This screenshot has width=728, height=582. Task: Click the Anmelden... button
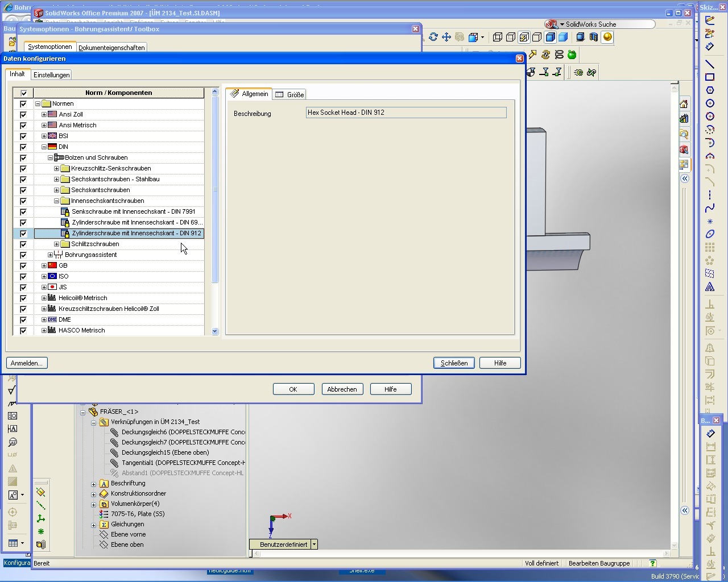click(x=27, y=363)
